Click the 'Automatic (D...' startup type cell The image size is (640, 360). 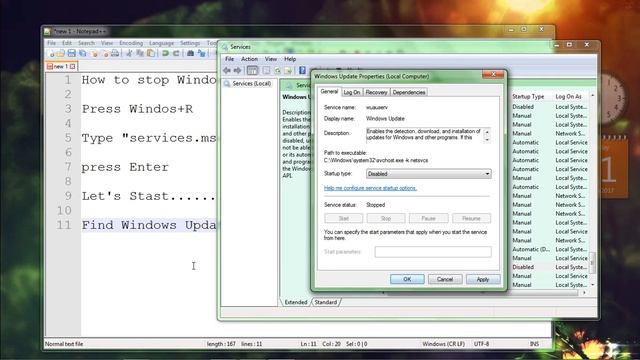531,249
